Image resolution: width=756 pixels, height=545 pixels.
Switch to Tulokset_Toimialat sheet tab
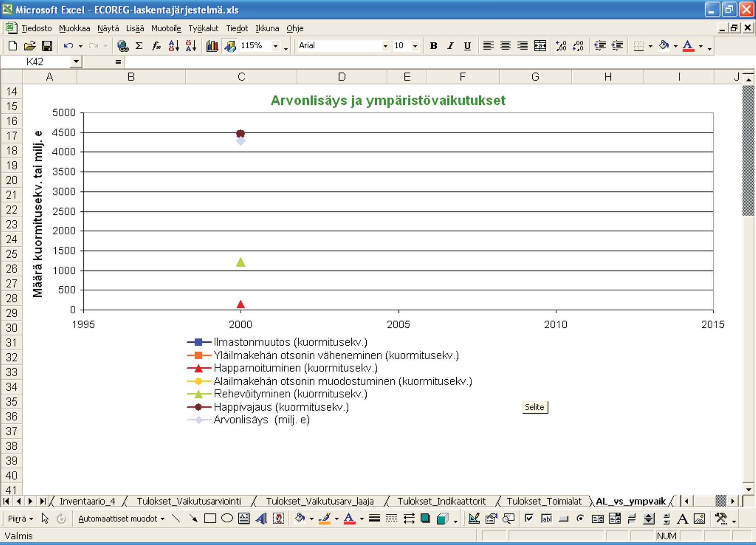click(x=544, y=501)
